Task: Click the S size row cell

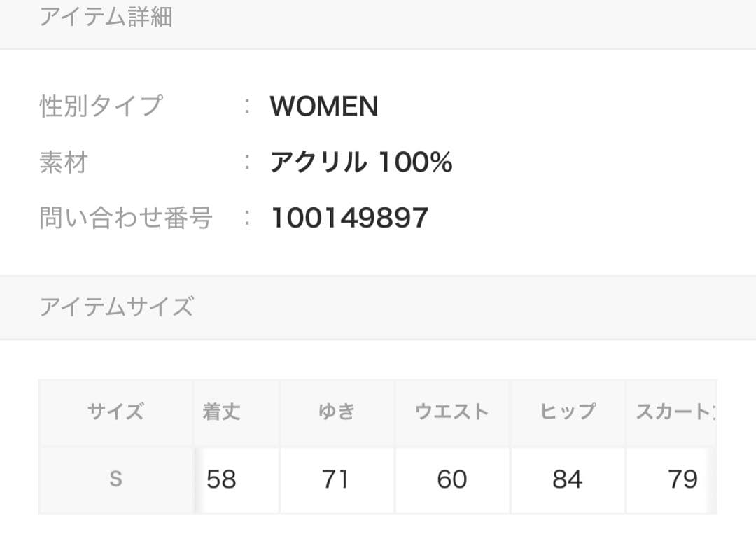Action: (x=116, y=479)
